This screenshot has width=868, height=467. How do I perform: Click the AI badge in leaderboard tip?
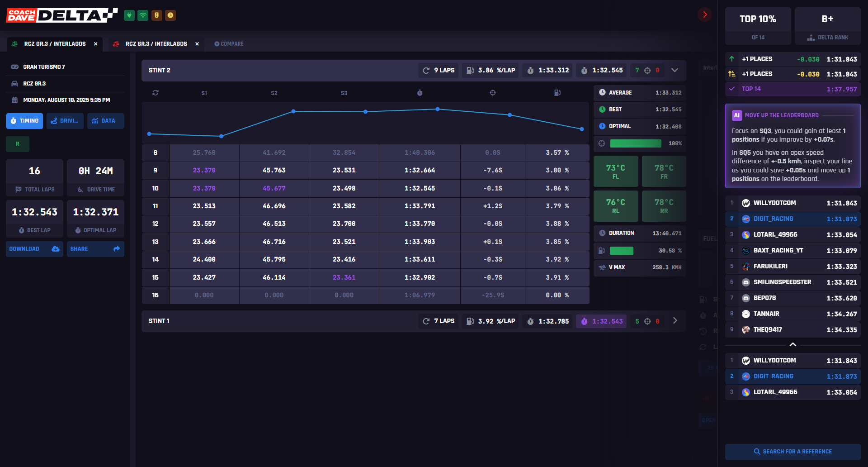(737, 115)
